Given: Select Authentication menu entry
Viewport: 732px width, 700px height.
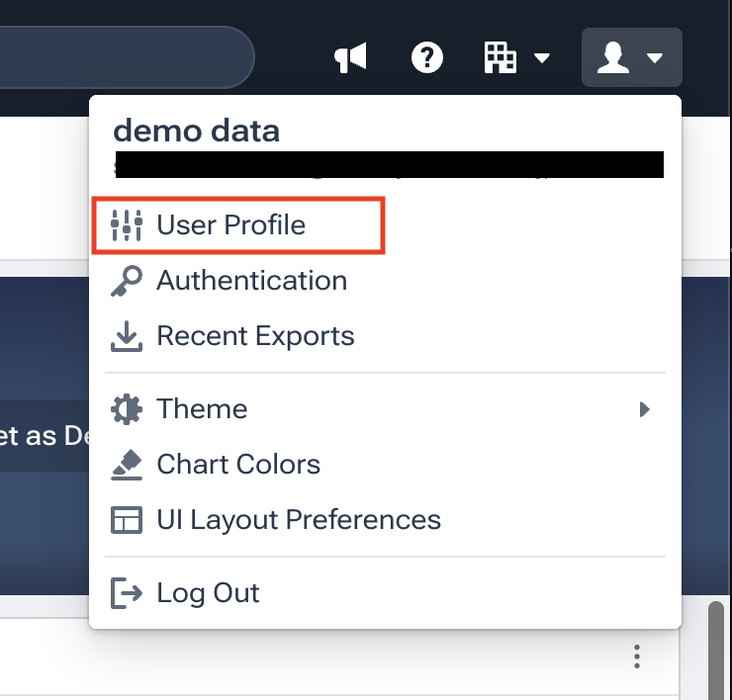Looking at the screenshot, I should [251, 281].
